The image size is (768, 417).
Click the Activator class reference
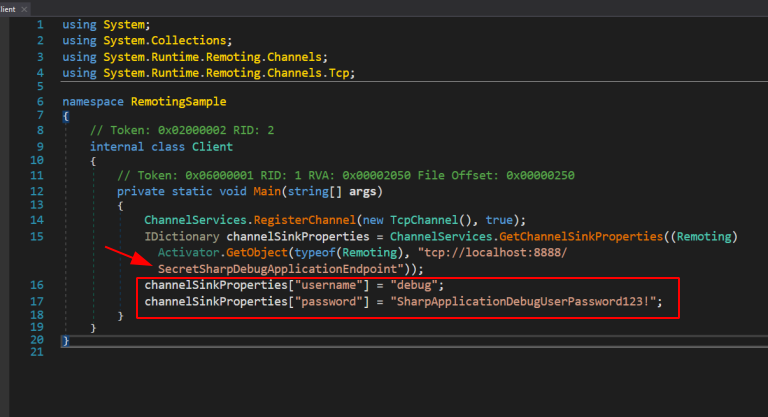tap(188, 253)
